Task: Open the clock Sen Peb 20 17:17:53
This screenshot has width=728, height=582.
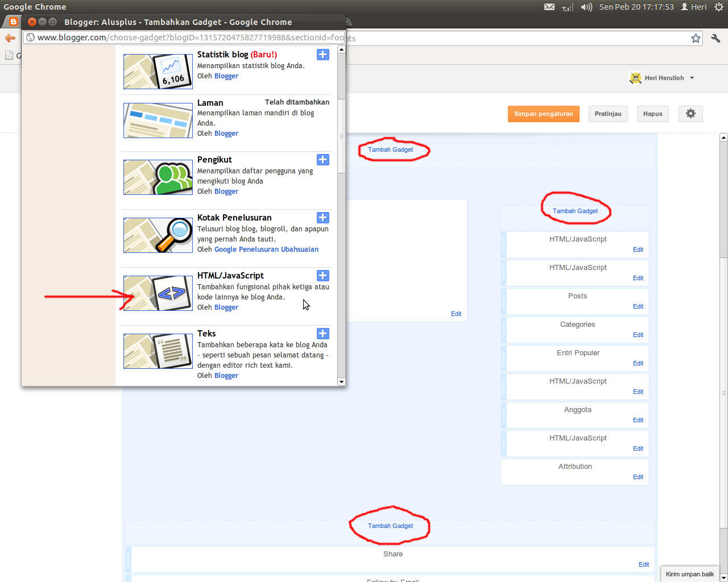Action: [636, 7]
